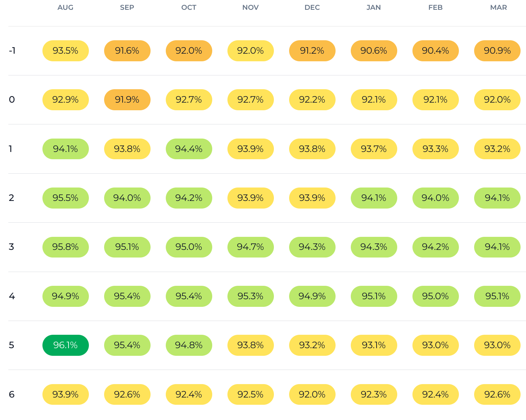Select the 93.9% cell in row 6

point(66,395)
